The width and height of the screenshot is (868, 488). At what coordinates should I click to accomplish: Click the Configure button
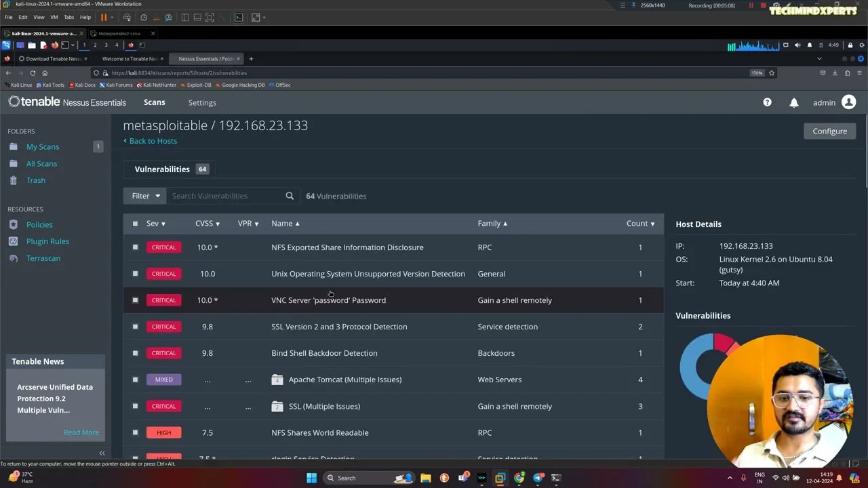tap(829, 131)
